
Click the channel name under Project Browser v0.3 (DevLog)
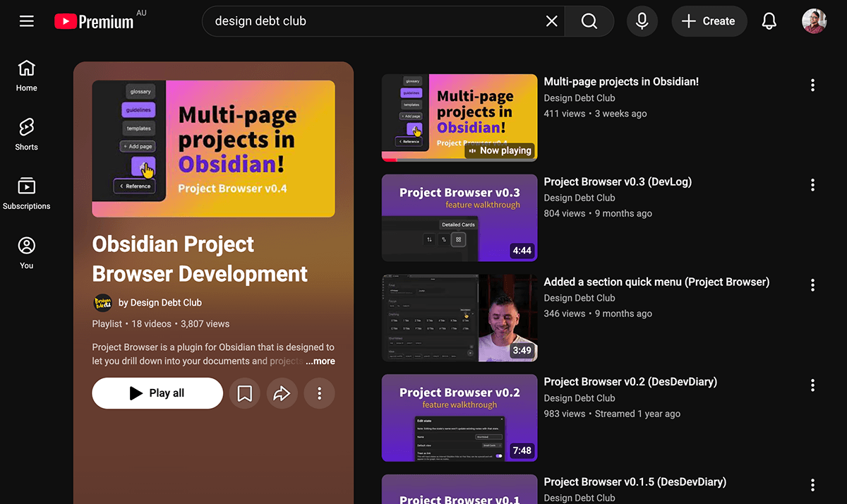579,198
